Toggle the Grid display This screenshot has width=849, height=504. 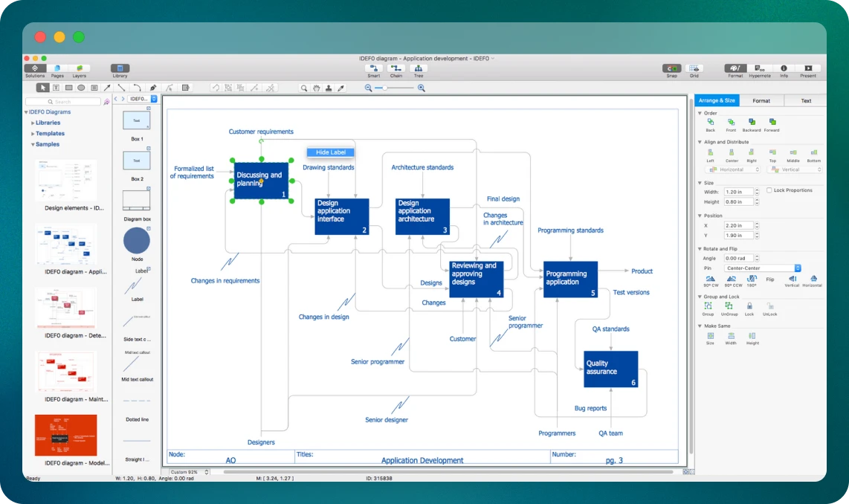[x=694, y=68]
